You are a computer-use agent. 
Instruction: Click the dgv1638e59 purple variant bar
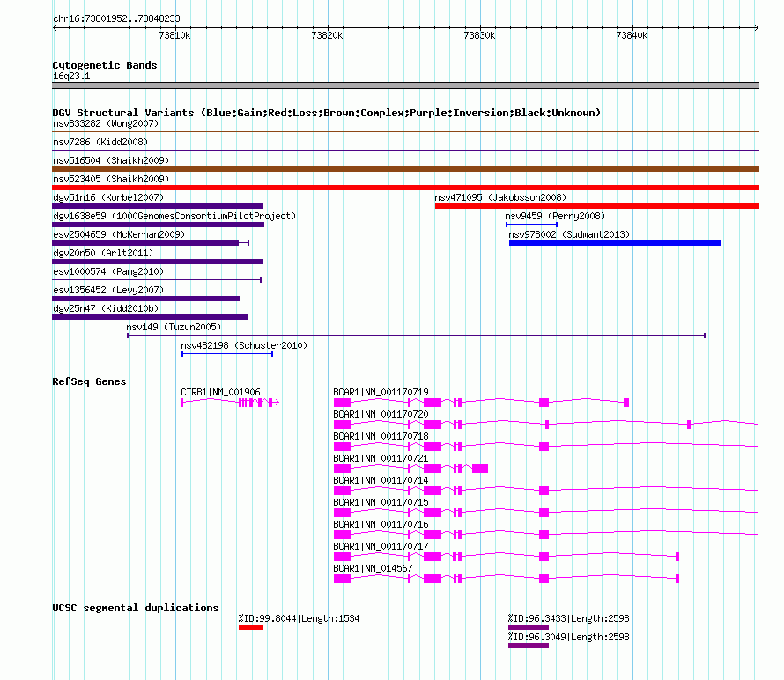(x=158, y=225)
